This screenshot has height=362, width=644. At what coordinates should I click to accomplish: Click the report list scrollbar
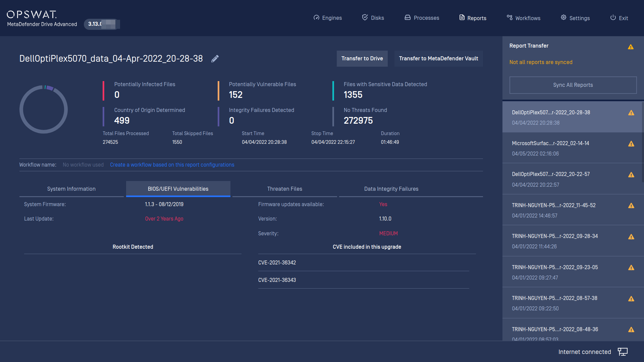point(642,142)
